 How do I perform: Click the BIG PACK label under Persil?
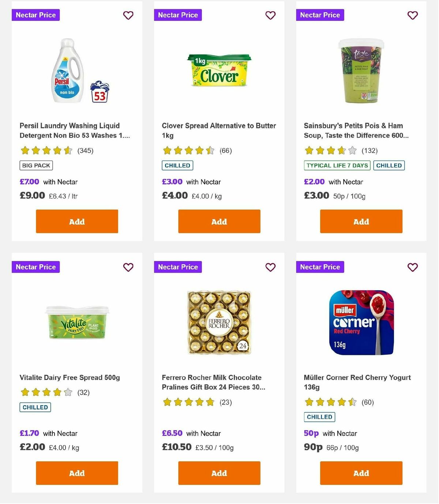click(x=36, y=165)
